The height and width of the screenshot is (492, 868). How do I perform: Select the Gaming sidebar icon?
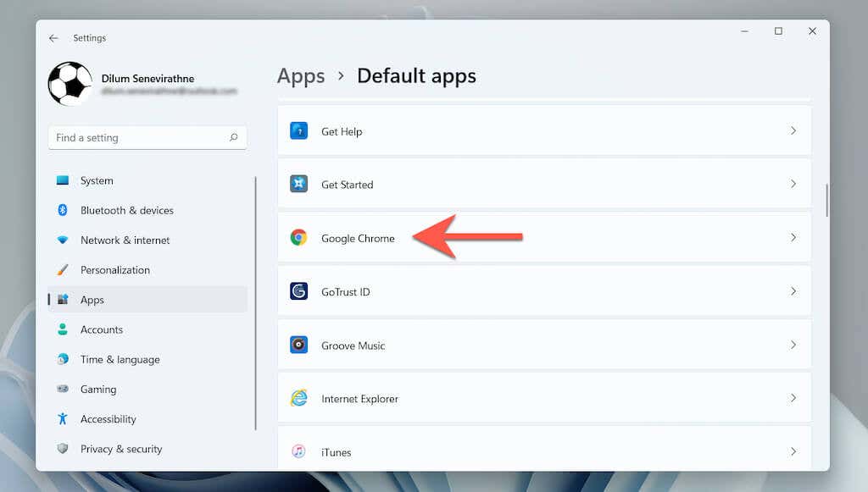tap(64, 389)
